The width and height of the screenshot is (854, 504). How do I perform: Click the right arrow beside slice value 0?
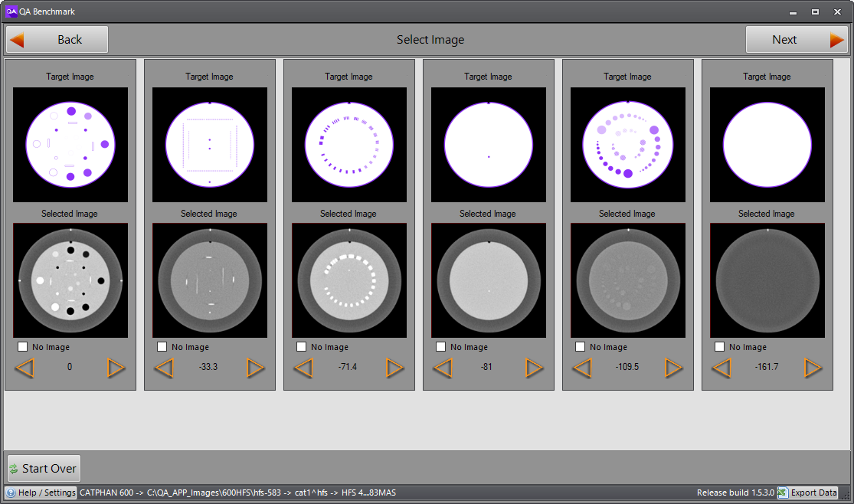coord(116,368)
